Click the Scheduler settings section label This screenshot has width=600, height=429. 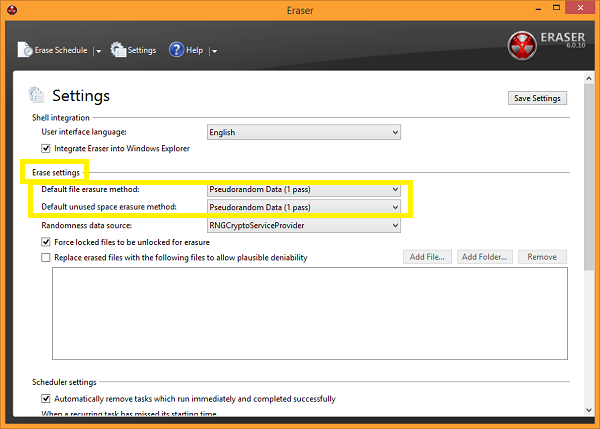pos(64,382)
